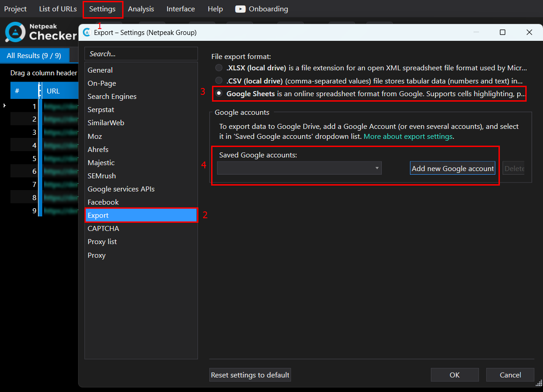Open the Help menu
The height and width of the screenshot is (392, 543).
(215, 9)
